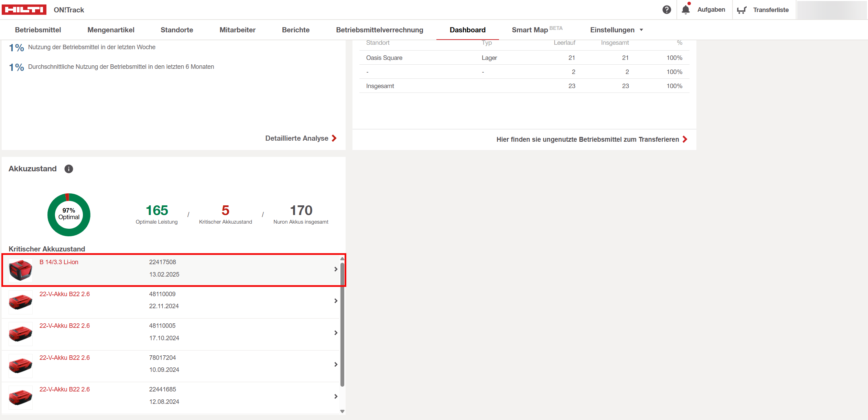The height and width of the screenshot is (420, 868).
Task: Click battery image for serial 48110009
Action: tap(21, 302)
